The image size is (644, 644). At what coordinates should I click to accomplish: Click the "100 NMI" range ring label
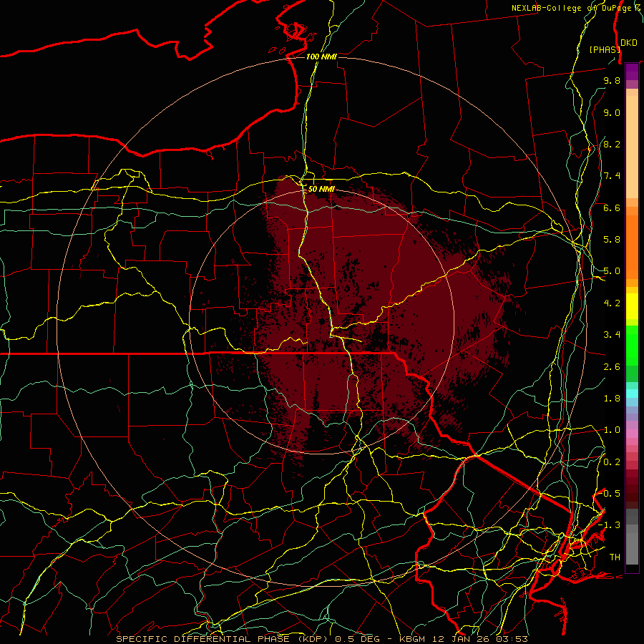(321, 57)
